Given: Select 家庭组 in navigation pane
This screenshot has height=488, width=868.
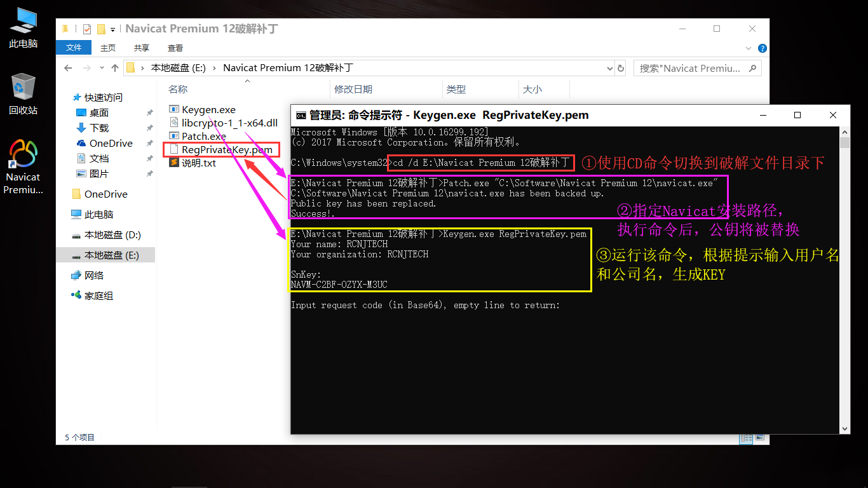Looking at the screenshot, I should pos(98,295).
